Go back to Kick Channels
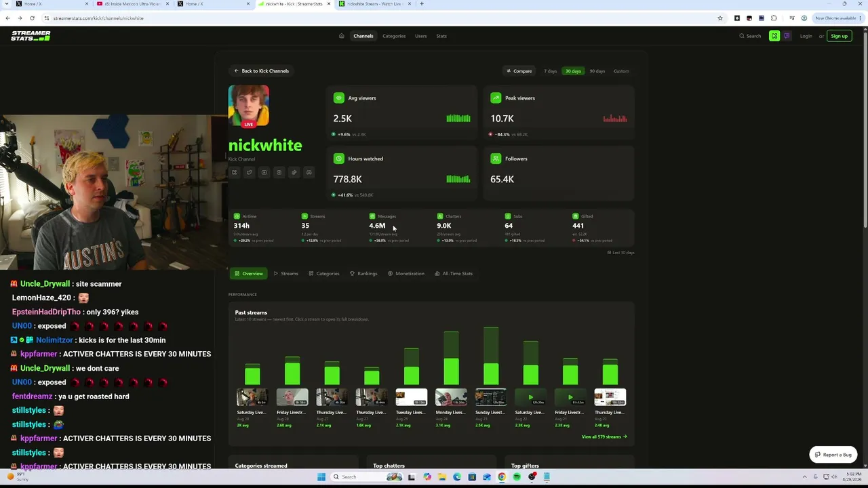 tap(262, 71)
